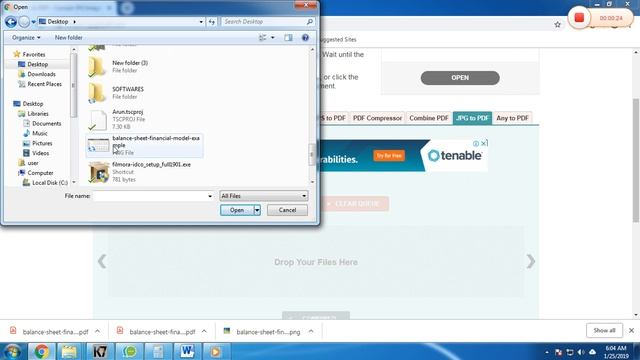Select Videos library

(x=40, y=153)
